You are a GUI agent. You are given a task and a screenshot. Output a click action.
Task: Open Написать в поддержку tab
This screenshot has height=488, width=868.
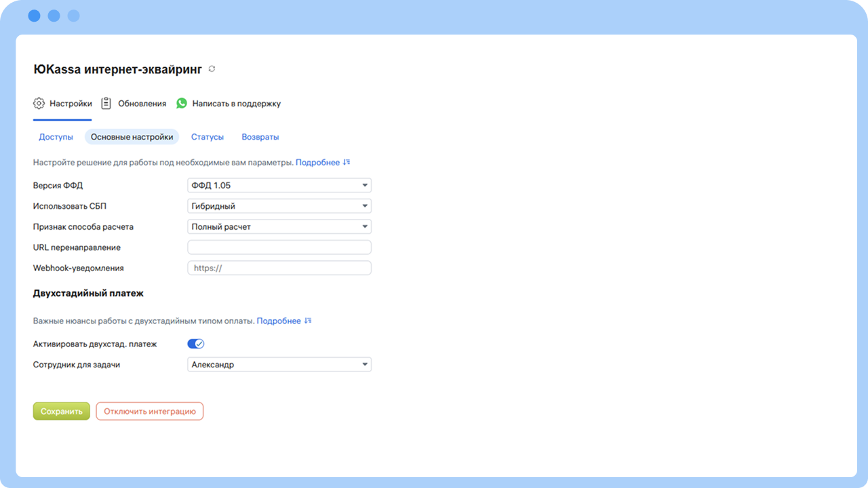pyautogui.click(x=229, y=104)
